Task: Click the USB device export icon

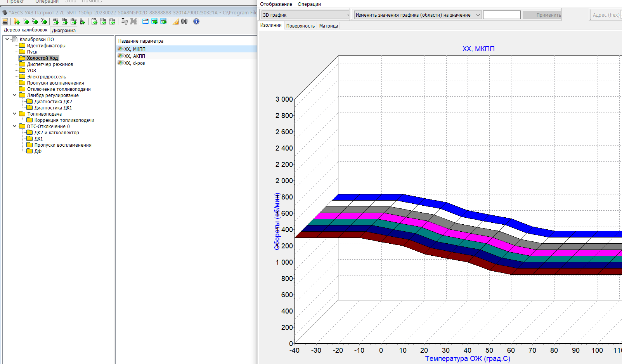Action: (x=82, y=21)
